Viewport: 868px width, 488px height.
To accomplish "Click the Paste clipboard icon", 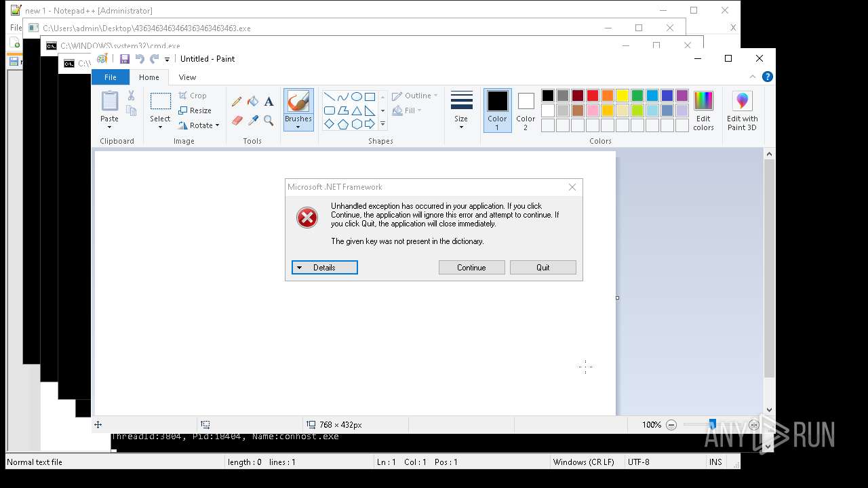I will point(109,101).
